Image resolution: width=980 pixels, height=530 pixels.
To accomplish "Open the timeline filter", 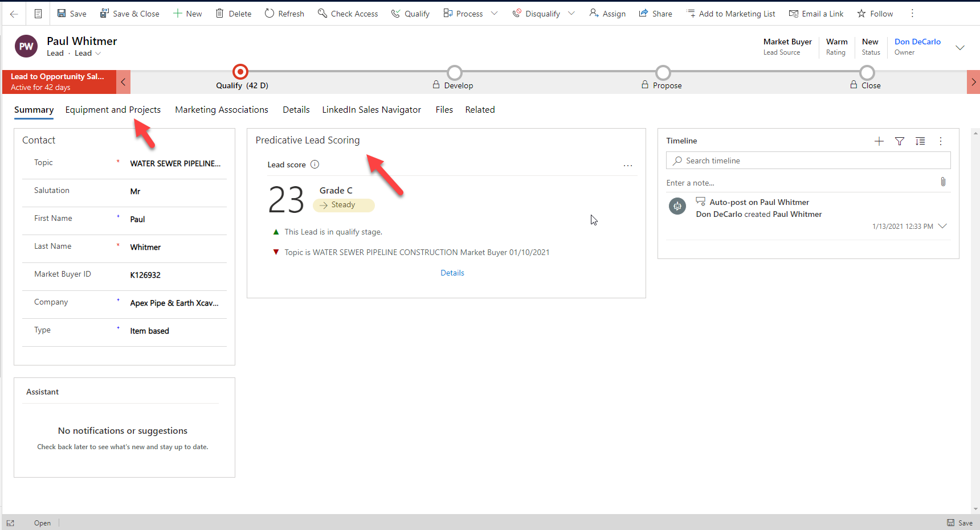I will [900, 141].
